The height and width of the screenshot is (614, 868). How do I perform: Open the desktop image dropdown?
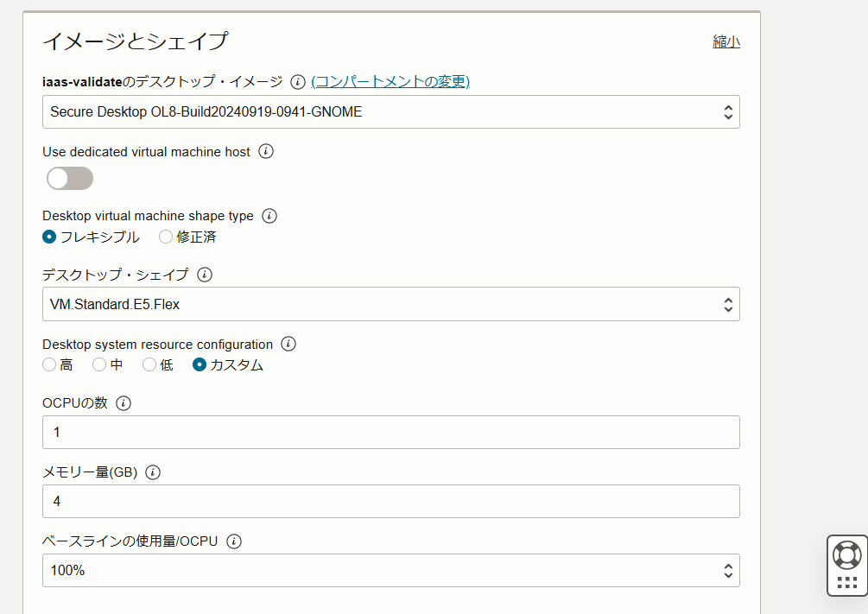tap(390, 111)
